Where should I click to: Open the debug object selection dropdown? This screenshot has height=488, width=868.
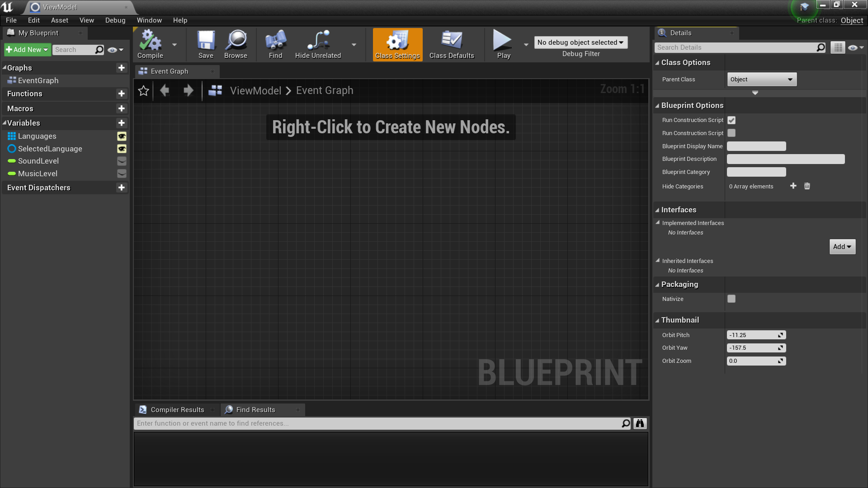click(x=580, y=42)
